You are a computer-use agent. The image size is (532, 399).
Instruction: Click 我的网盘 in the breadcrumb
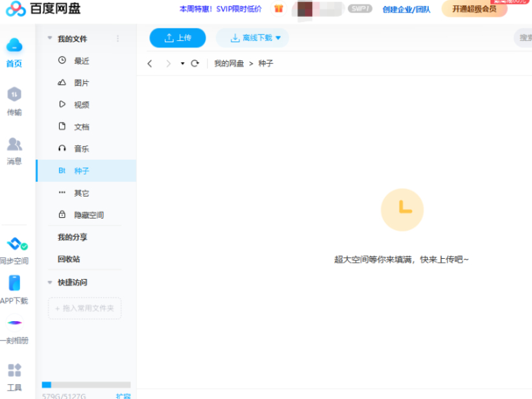[x=229, y=64]
